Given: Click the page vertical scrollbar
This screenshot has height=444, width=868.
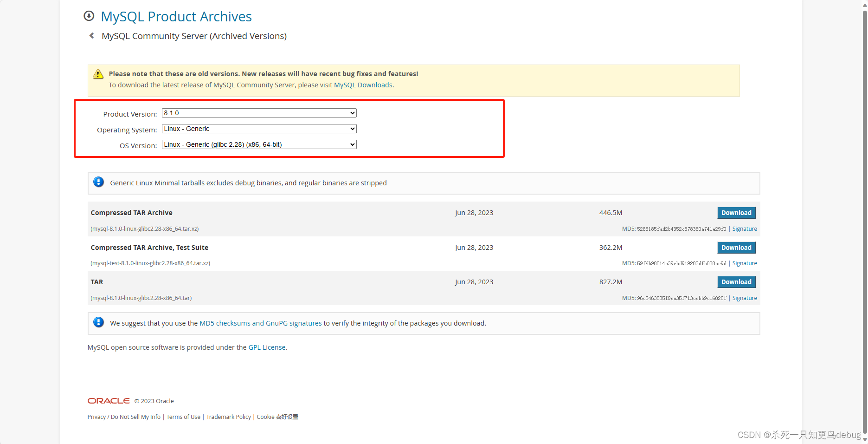Looking at the screenshot, I should pyautogui.click(x=864, y=222).
